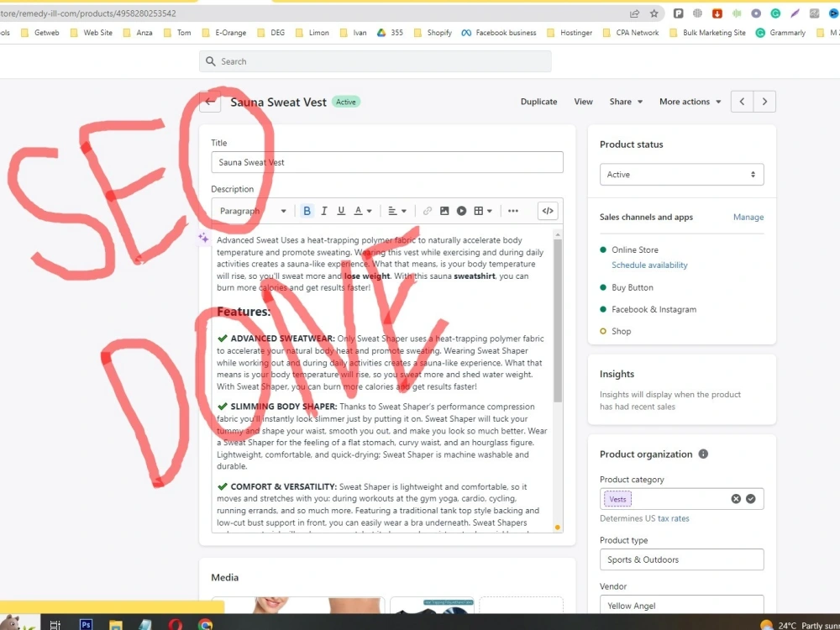The image size is (840, 630).
Task: Open Photoshop from the taskbar
Action: point(86,624)
